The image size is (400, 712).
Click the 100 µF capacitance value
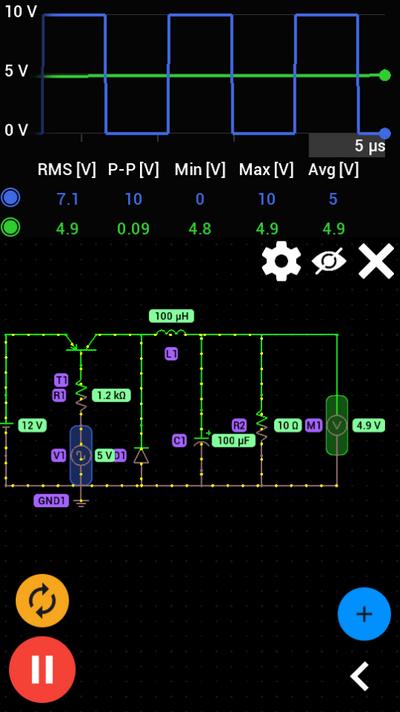tap(234, 440)
